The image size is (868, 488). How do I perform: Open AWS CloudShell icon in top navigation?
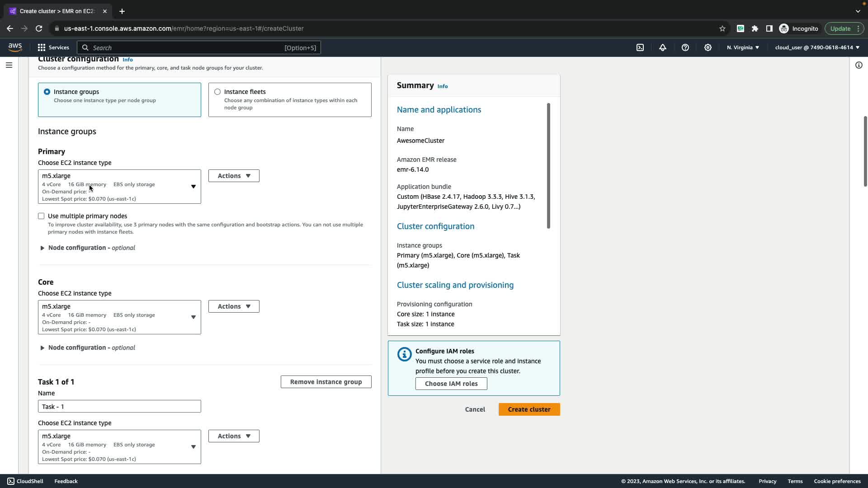click(640, 47)
